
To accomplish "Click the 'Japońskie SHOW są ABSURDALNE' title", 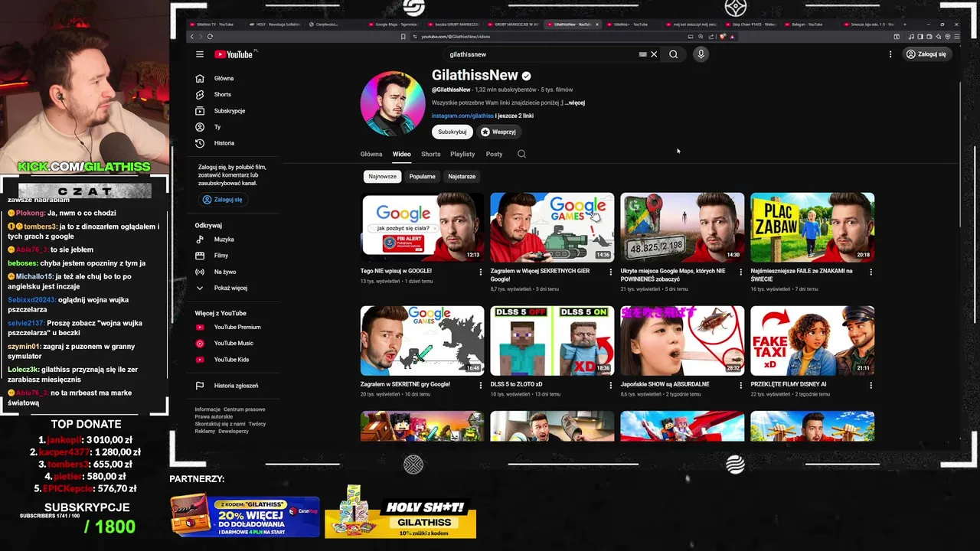I will 665,384.
